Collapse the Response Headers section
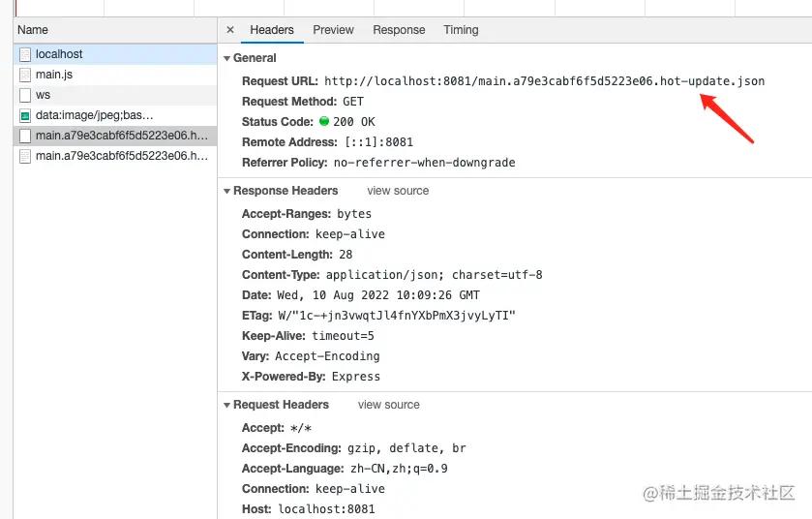 click(x=226, y=191)
